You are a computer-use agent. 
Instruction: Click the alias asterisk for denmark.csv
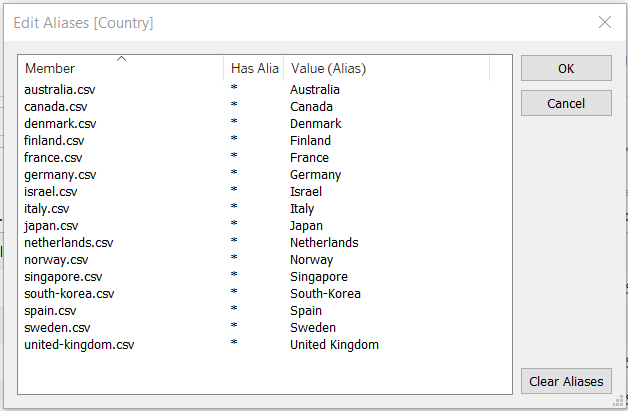click(x=234, y=124)
